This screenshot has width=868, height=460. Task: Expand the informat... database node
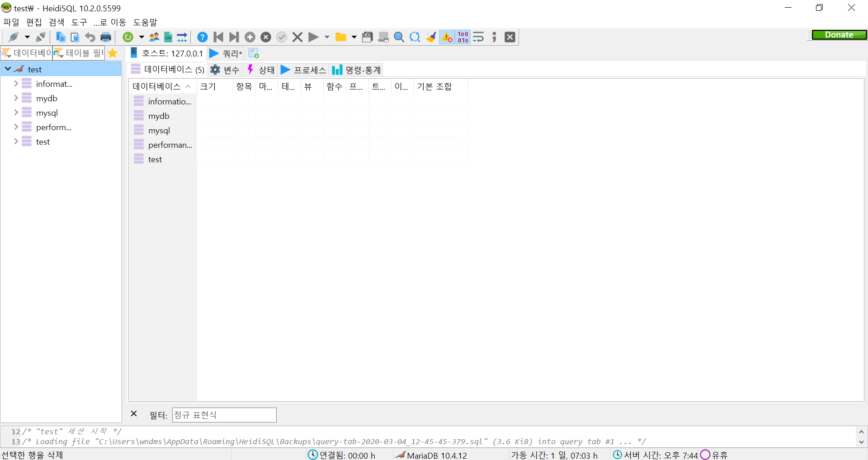16,84
